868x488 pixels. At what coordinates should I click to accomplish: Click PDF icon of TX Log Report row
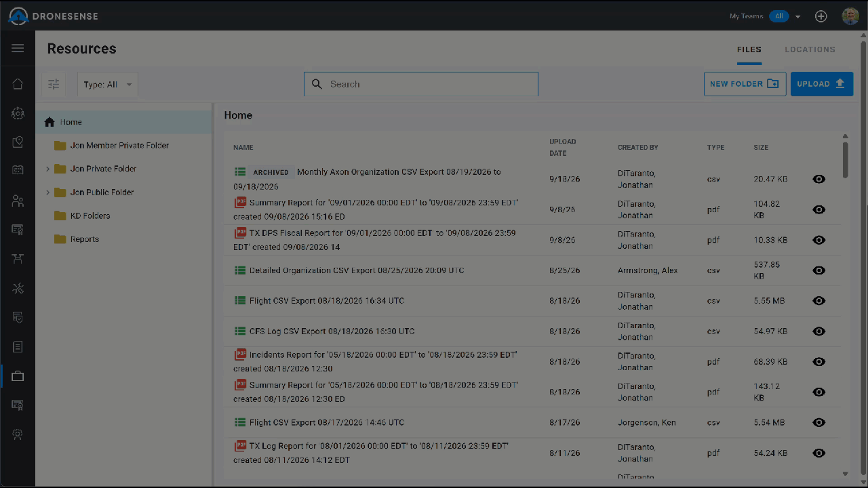[240, 445]
